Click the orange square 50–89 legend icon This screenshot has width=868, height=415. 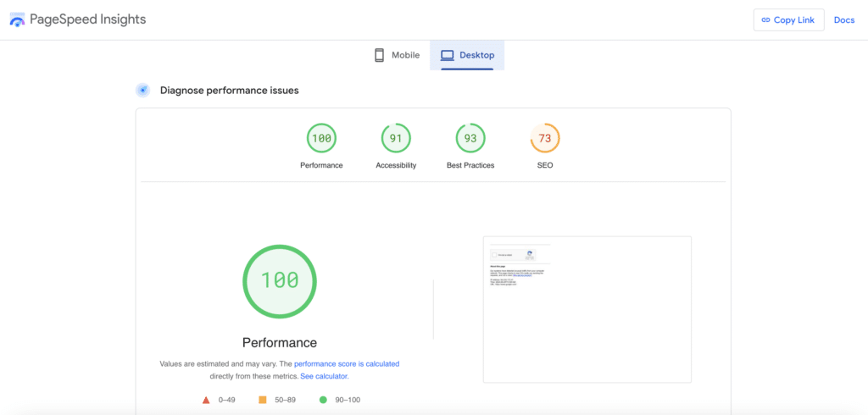(263, 400)
